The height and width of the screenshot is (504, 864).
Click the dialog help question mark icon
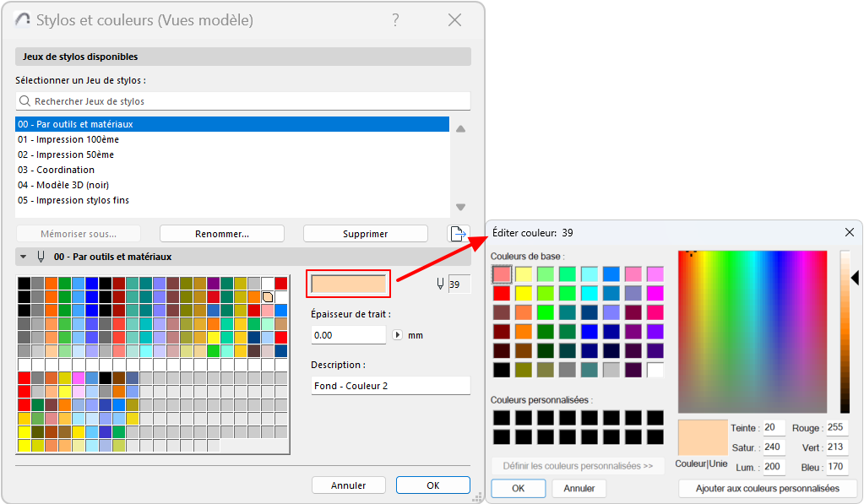[395, 20]
